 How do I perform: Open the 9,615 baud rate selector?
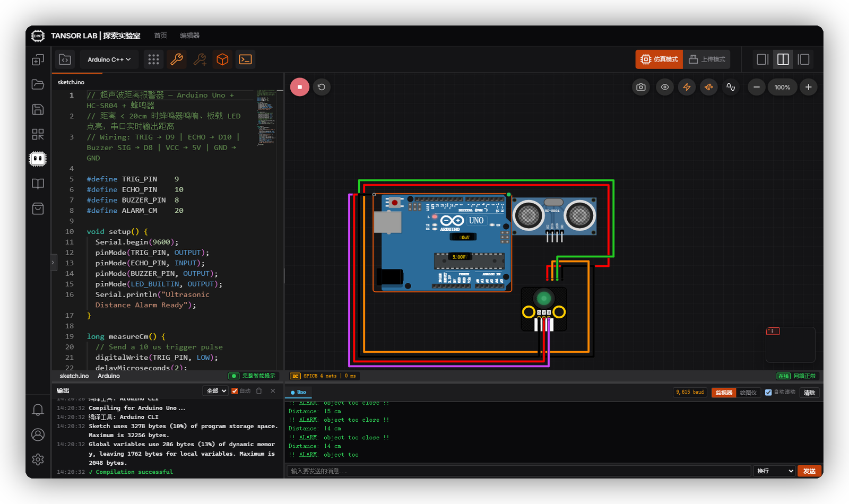tap(690, 392)
